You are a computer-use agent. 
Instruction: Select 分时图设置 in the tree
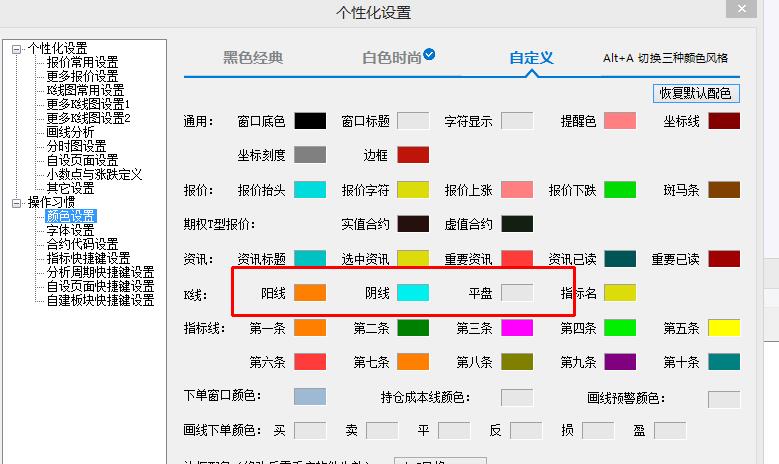click(x=77, y=146)
